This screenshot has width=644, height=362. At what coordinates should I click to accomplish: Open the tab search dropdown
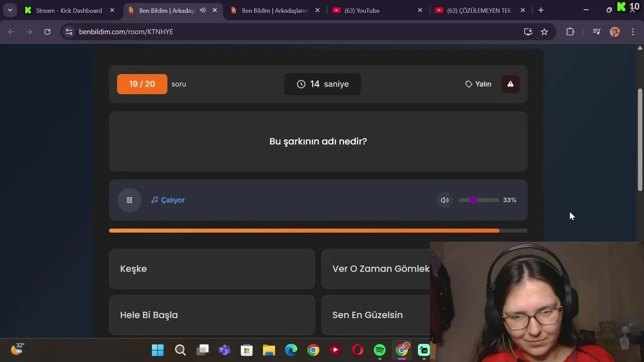click(x=10, y=10)
